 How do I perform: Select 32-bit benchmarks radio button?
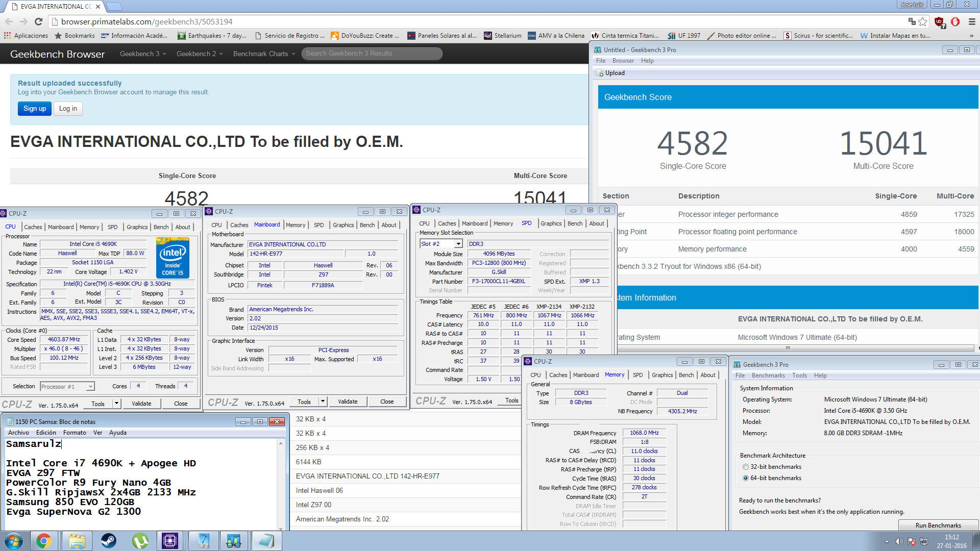746,467
